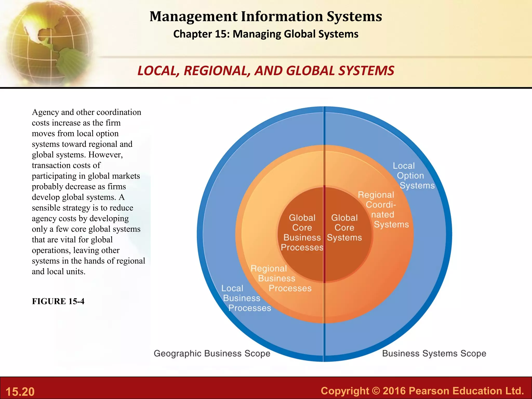532x399 pixels.
Task: Click the 'Local Business Processes' label
Action: [246, 298]
